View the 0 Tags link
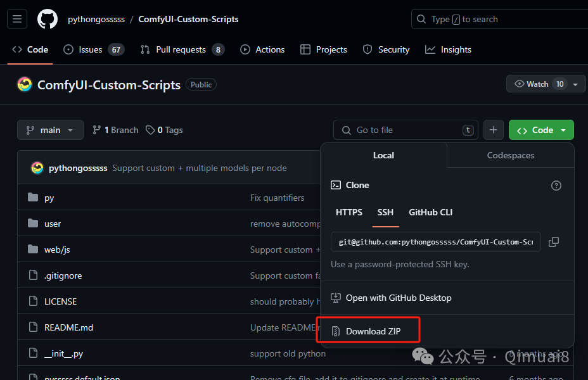 pos(164,130)
